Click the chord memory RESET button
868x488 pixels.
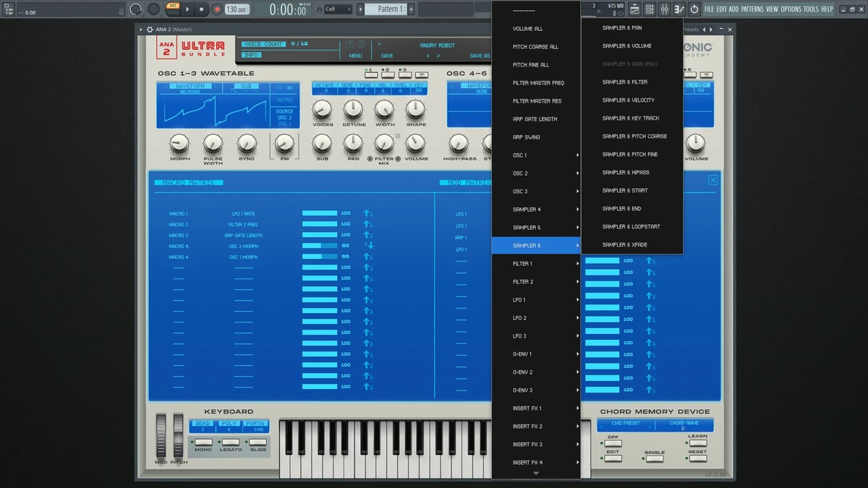pos(697,459)
